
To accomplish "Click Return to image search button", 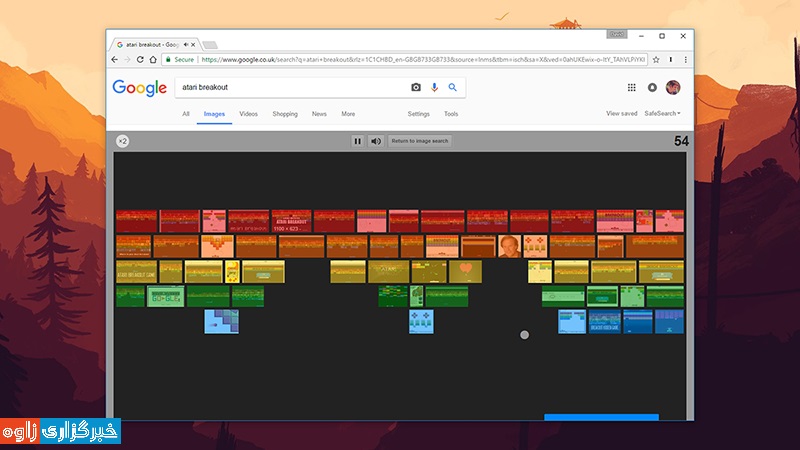I will (420, 141).
